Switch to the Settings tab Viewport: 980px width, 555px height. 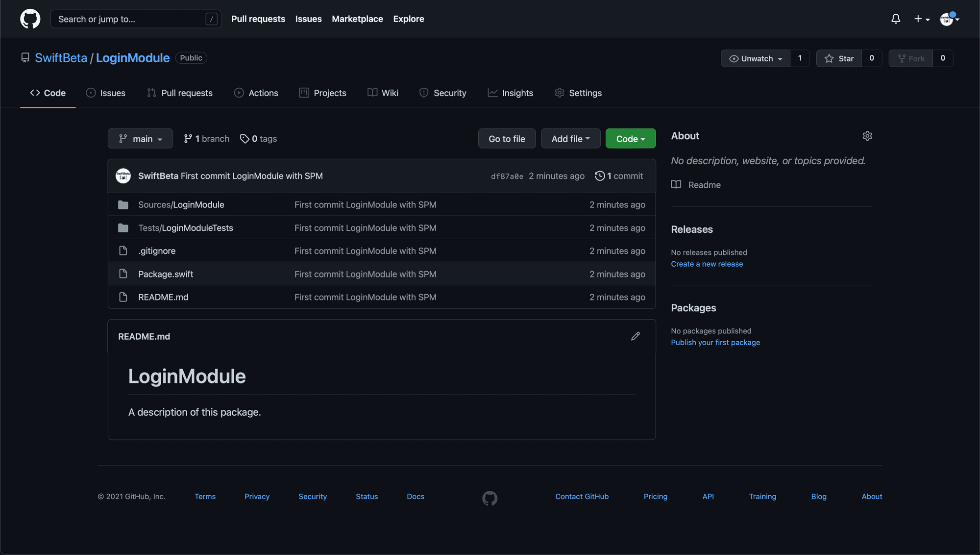pos(578,93)
